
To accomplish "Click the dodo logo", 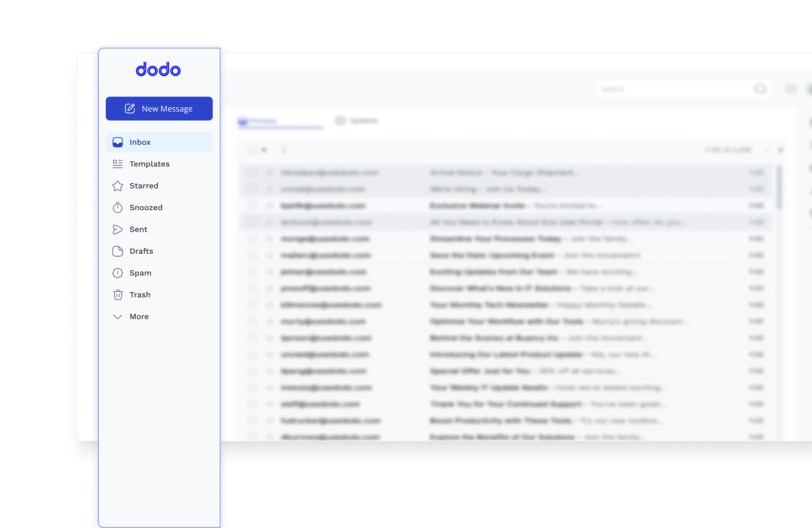I will tap(159, 70).
